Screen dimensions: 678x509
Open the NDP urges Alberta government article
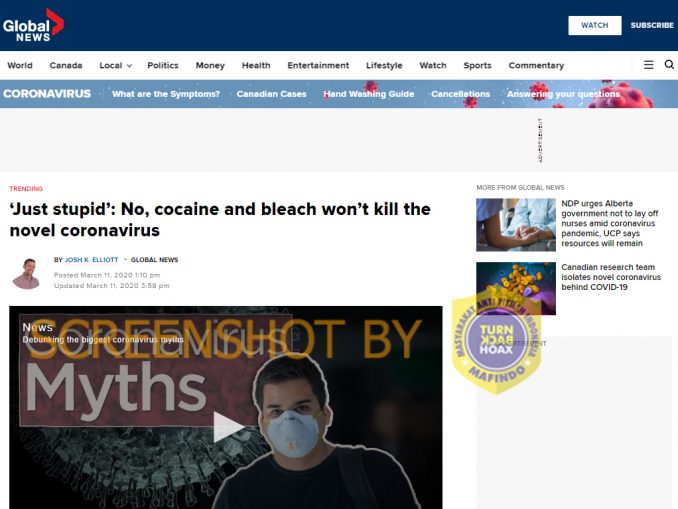click(x=610, y=223)
